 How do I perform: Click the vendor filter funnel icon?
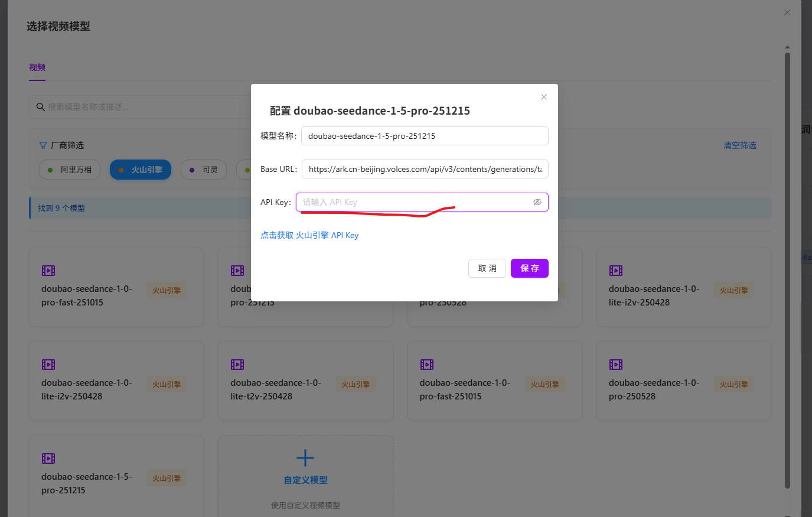[43, 145]
